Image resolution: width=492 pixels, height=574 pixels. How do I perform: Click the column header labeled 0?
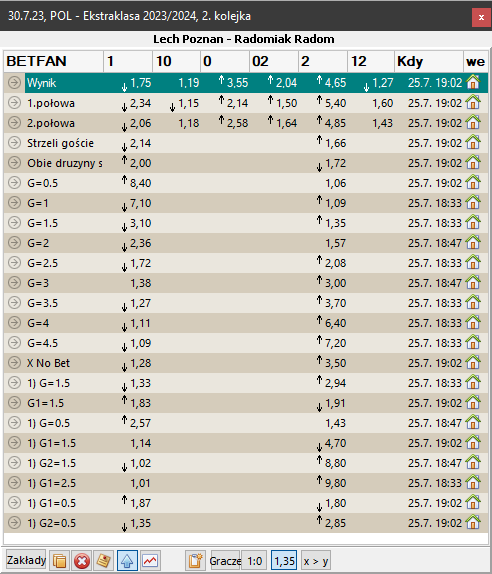click(225, 61)
